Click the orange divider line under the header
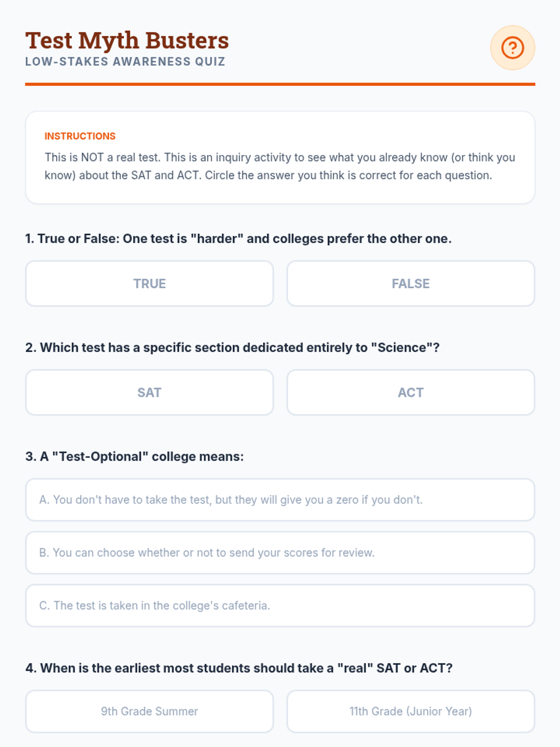This screenshot has height=747, width=560. coord(280,84)
